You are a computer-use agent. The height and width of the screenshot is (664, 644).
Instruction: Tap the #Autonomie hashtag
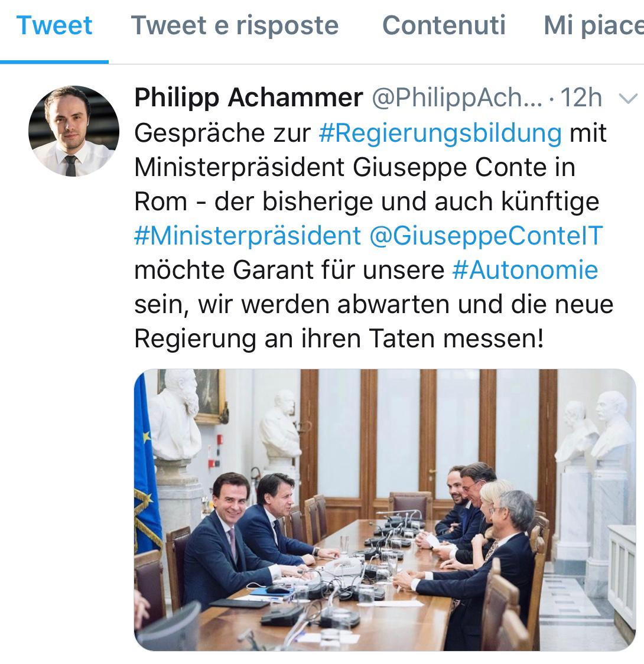[525, 270]
